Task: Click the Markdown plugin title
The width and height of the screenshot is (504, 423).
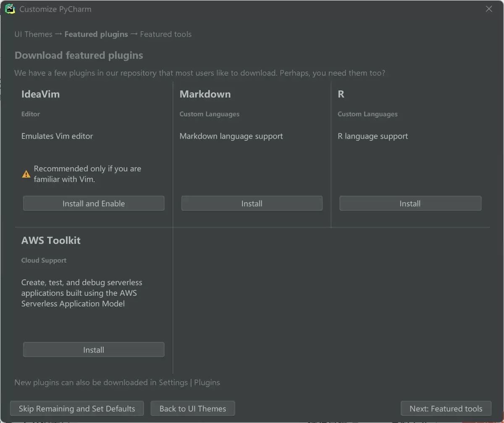Action: 205,94
